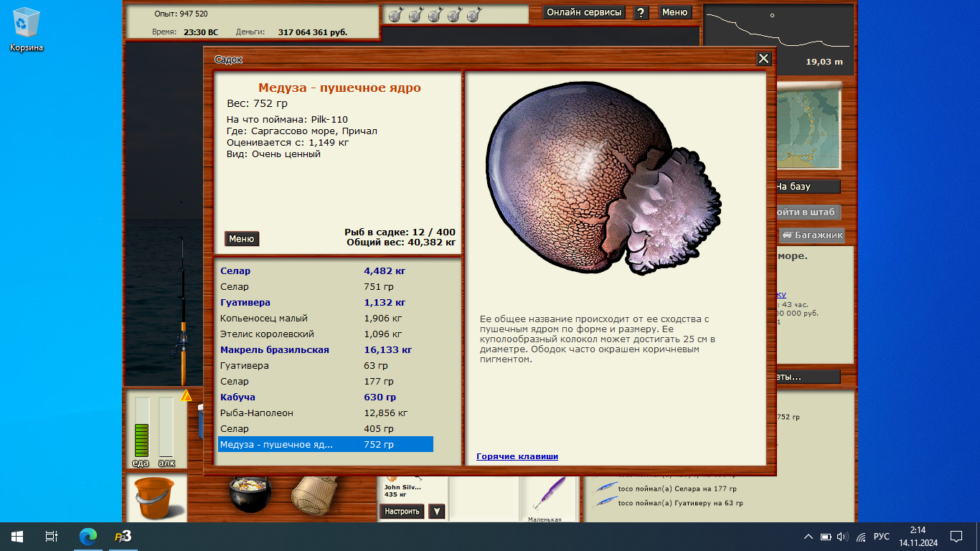Click the Настроить button

tap(402, 512)
